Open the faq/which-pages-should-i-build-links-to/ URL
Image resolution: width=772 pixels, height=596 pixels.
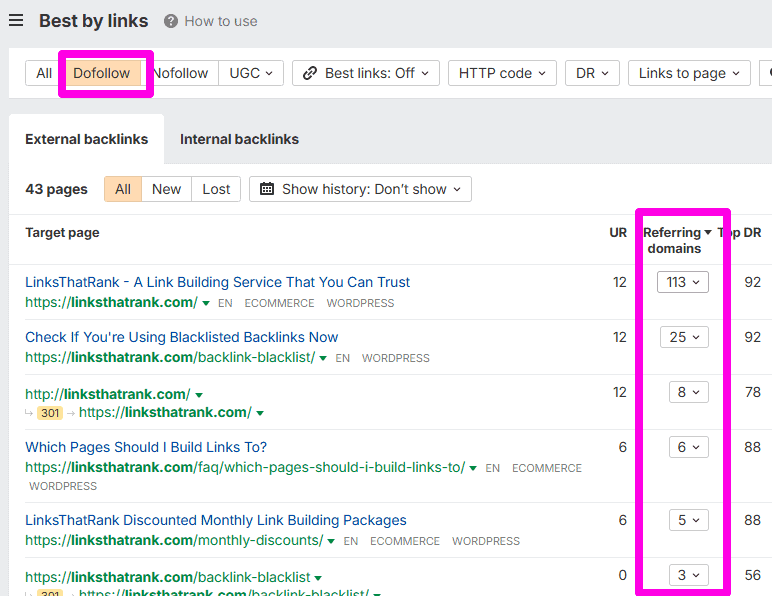pos(245,467)
